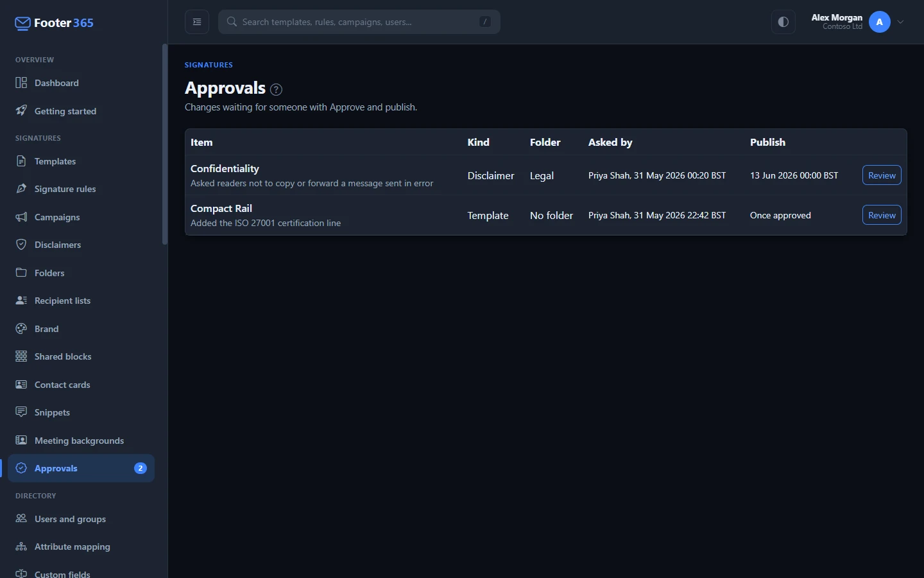
Task: Click the sidebar scrollbar
Action: [x=165, y=144]
